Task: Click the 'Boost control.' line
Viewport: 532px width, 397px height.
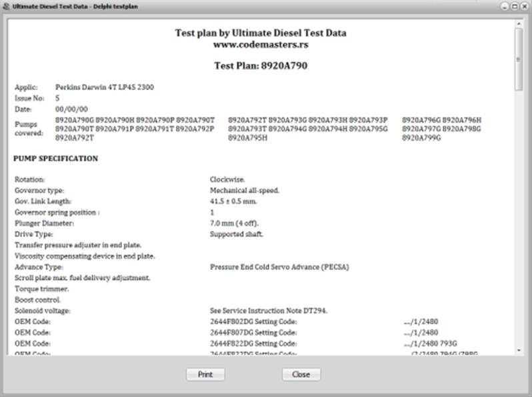Action: (37, 300)
